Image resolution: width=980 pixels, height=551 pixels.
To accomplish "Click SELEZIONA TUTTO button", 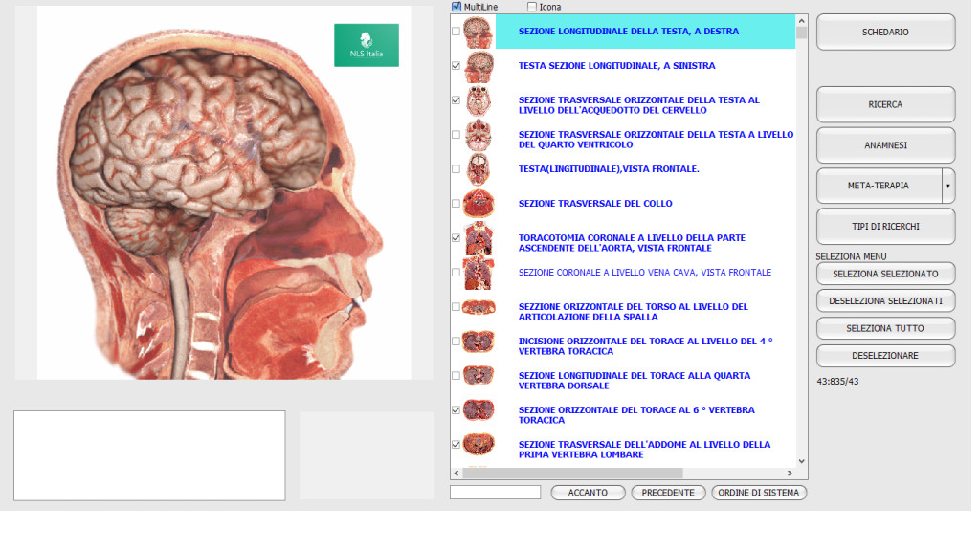I will [885, 328].
